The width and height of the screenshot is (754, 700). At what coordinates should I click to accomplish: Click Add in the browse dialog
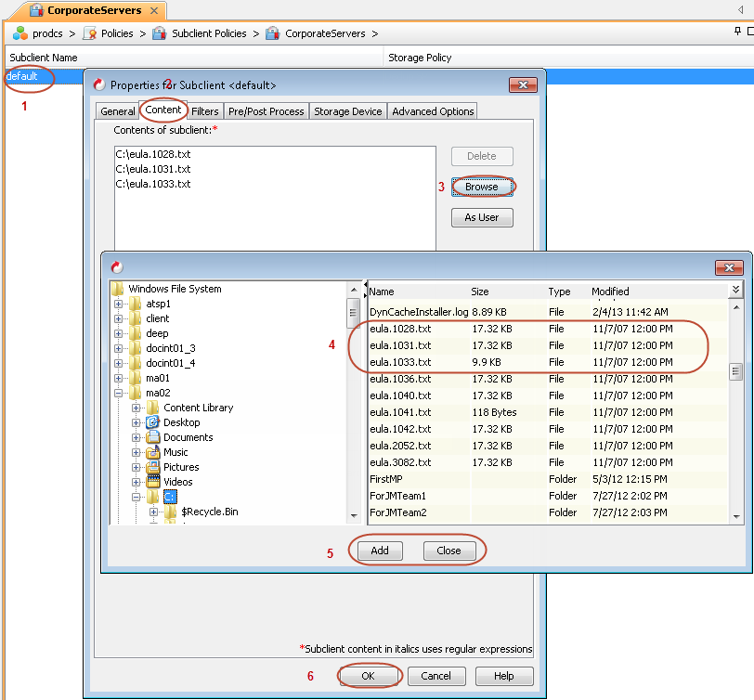pyautogui.click(x=380, y=551)
